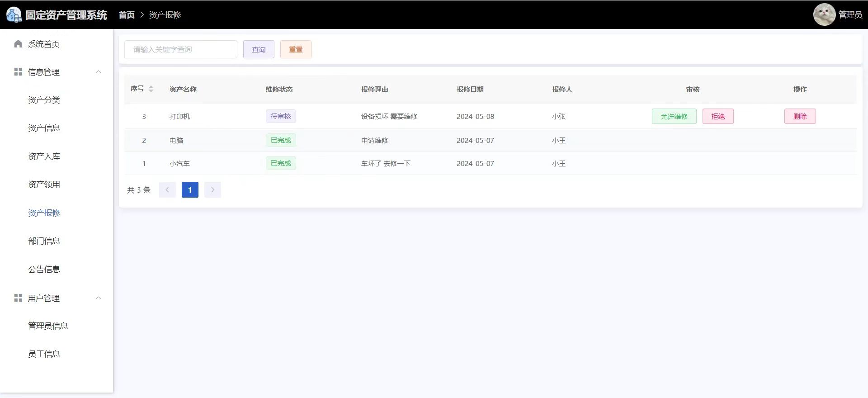Screen dimensions: 868x398
Task: Click reason 申请维修
Action: coord(375,140)
